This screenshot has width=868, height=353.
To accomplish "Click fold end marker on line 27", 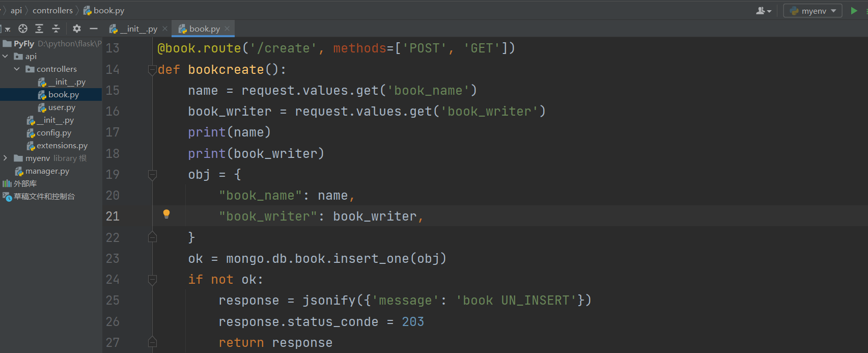I will [152, 342].
